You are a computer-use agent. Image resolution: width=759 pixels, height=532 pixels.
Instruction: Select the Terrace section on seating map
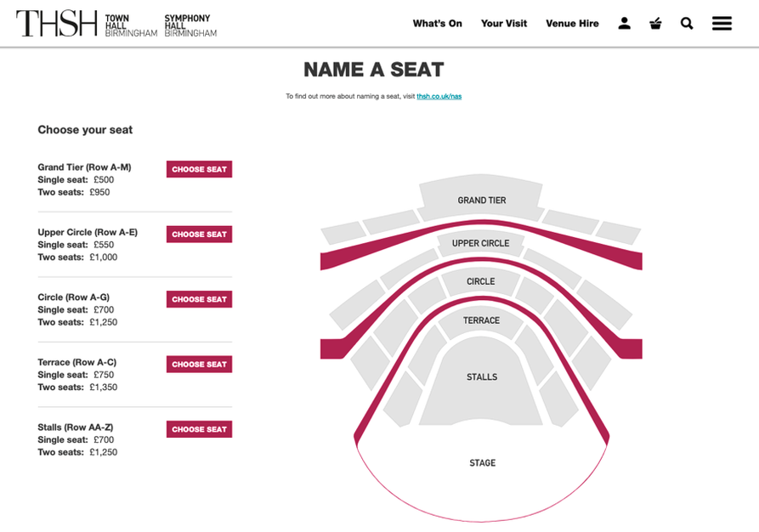pyautogui.click(x=481, y=320)
